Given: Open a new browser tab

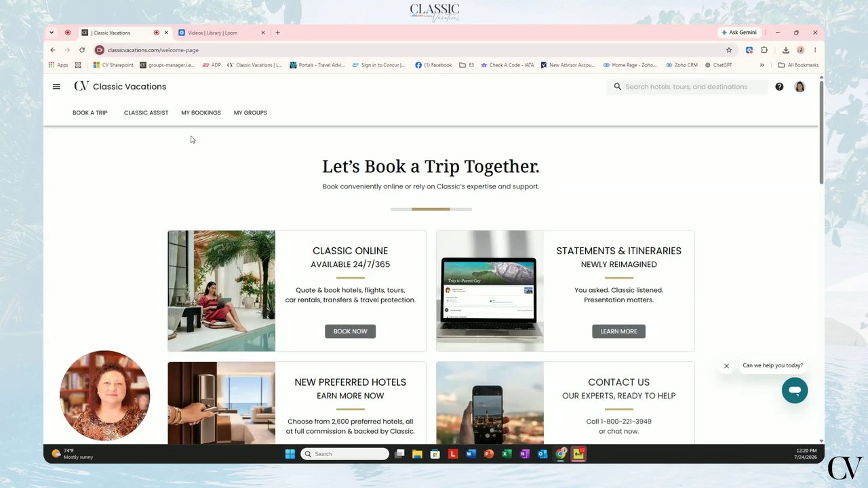Looking at the screenshot, I should pos(277,33).
